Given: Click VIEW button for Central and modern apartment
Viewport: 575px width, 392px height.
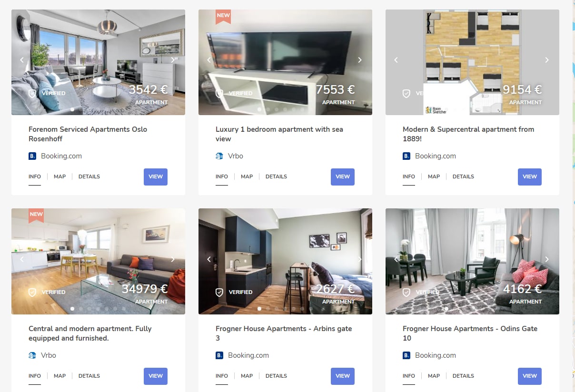Looking at the screenshot, I should [x=156, y=376].
